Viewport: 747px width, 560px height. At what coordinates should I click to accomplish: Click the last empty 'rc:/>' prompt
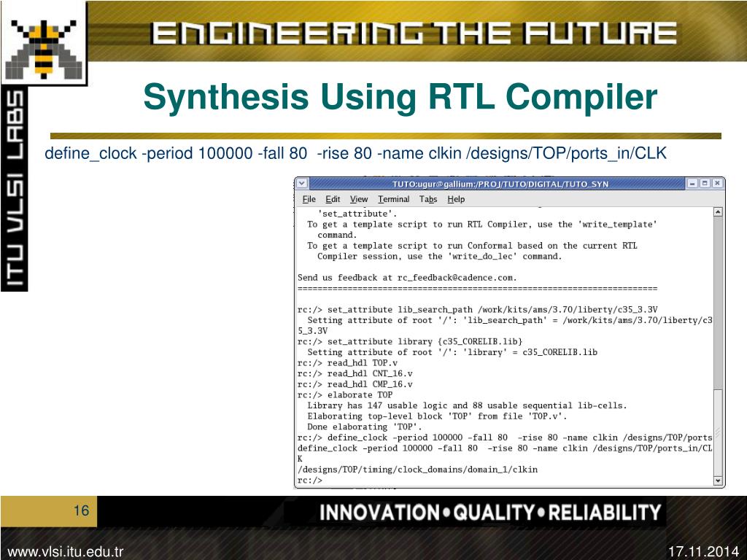(309, 481)
